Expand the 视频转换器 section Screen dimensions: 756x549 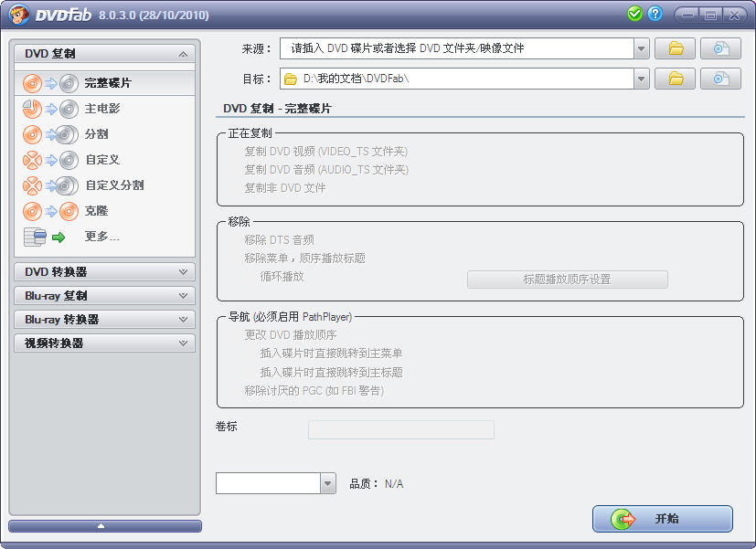pos(105,343)
